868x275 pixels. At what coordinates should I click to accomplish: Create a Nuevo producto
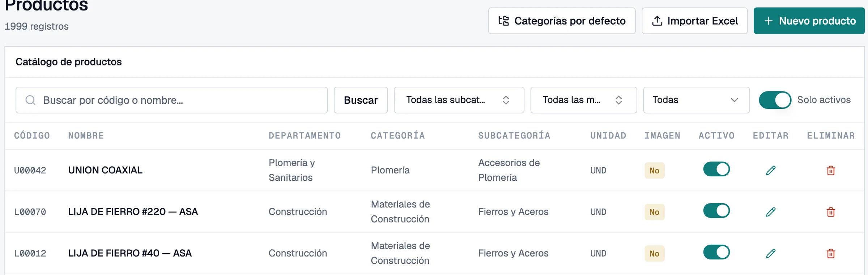[x=809, y=21]
